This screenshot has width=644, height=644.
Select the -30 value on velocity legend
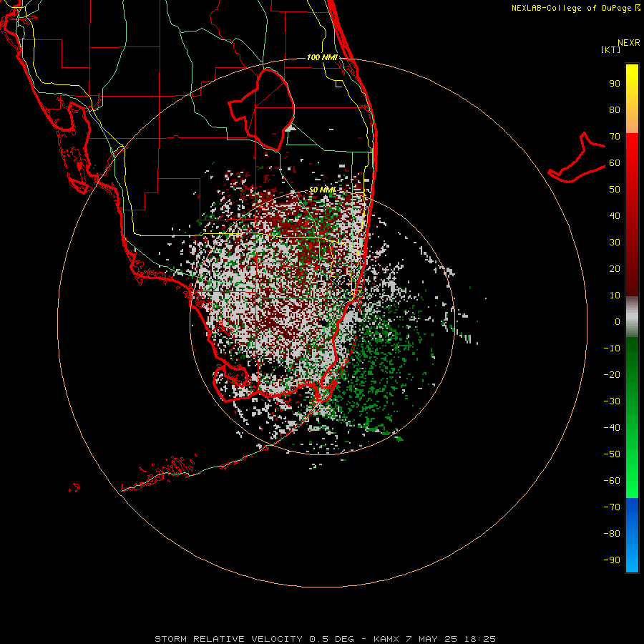[612, 401]
